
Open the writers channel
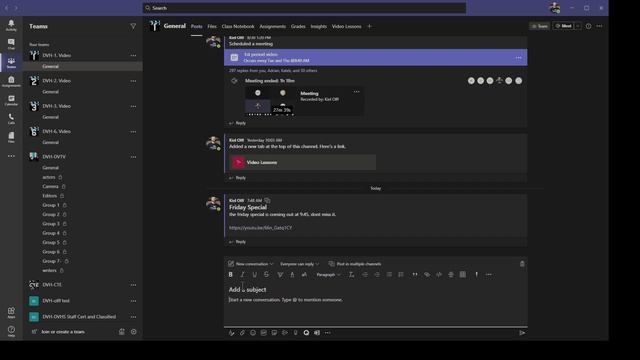coord(49,270)
